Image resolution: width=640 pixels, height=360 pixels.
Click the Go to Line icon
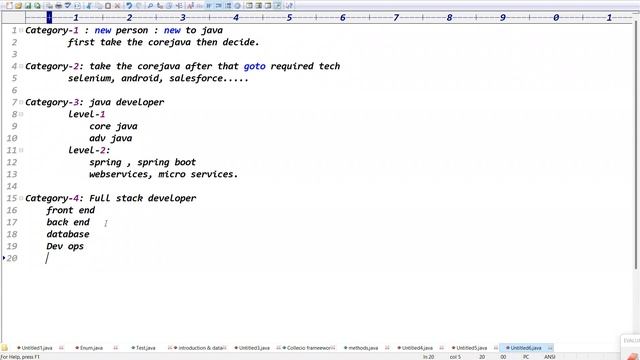[179, 6]
